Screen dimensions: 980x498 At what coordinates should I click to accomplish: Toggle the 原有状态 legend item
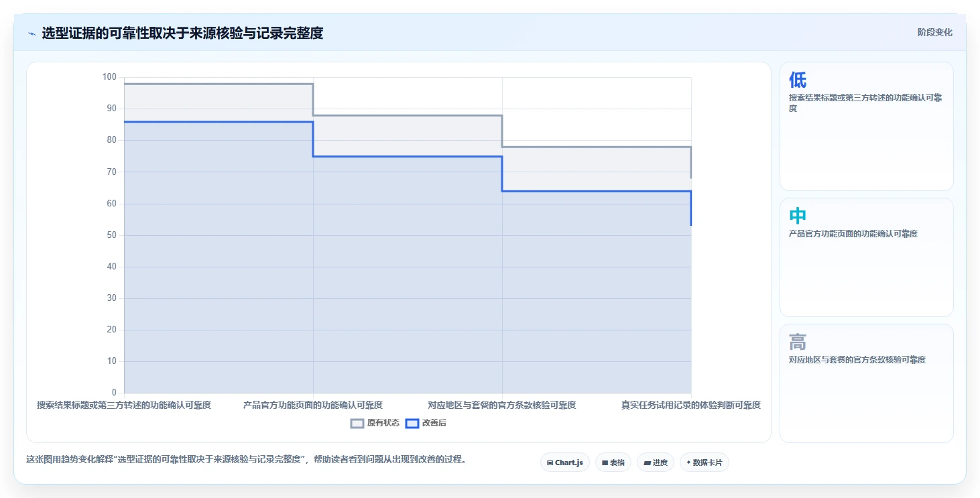tap(375, 423)
